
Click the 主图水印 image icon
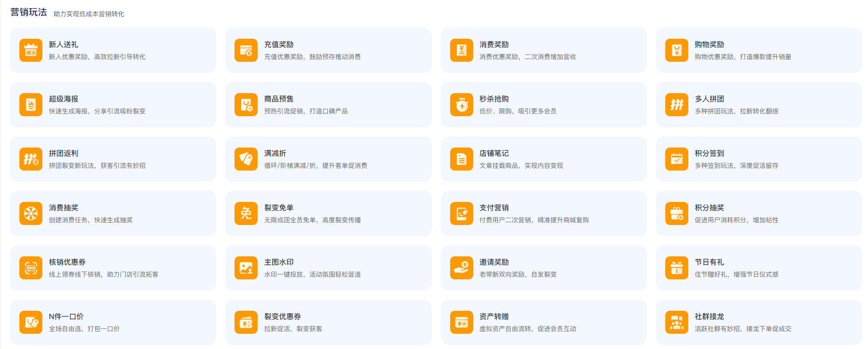coord(246,268)
